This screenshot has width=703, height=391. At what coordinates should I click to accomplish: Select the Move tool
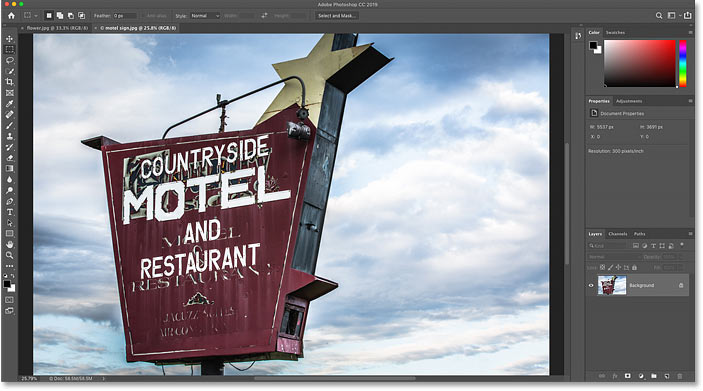[x=9, y=39]
